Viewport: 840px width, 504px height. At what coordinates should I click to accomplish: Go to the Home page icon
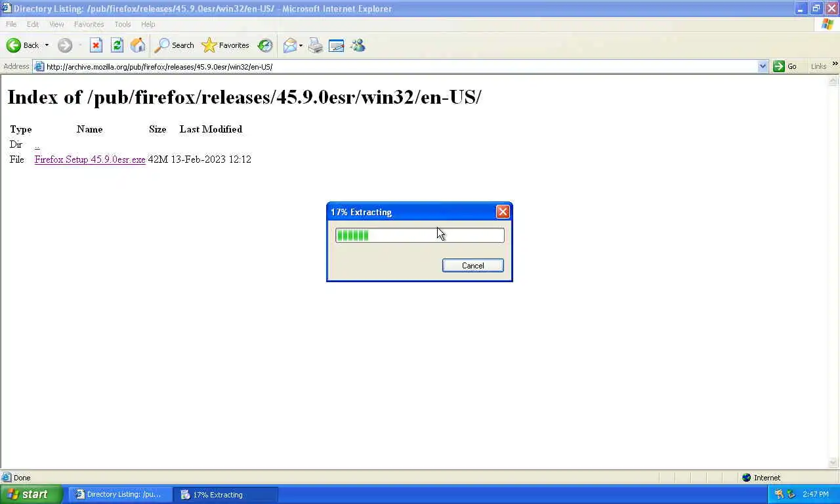(138, 45)
